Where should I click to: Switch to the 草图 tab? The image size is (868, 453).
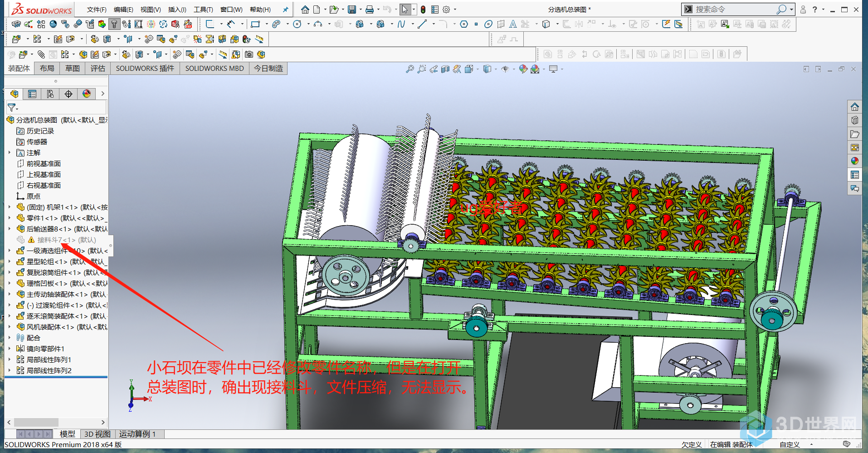[x=73, y=69]
